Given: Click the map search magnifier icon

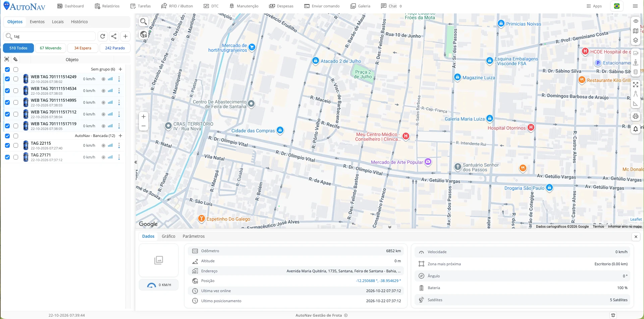Looking at the screenshot, I should coord(144,22).
